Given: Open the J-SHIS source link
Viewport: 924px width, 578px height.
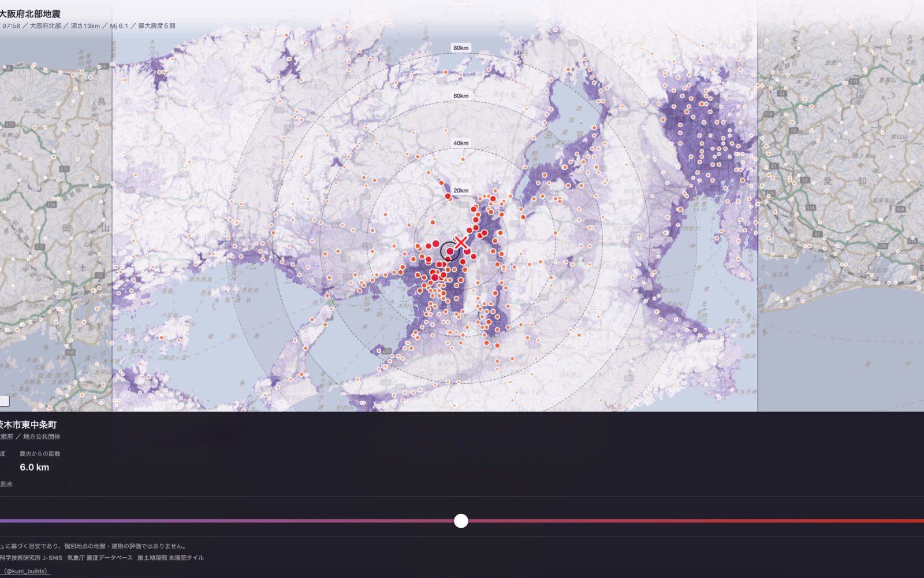Looking at the screenshot, I should coord(30,558).
